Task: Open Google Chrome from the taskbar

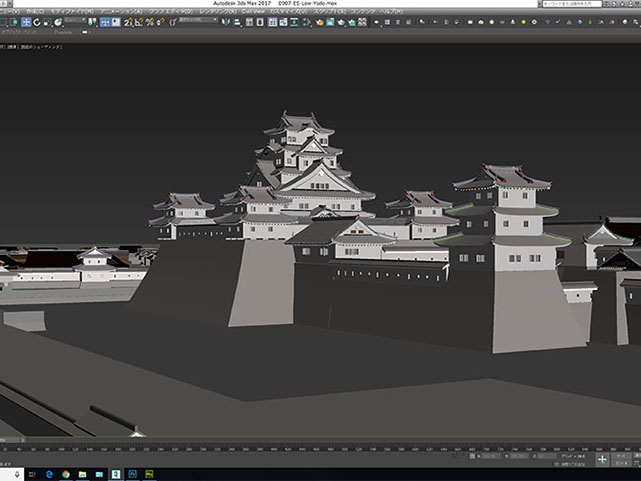Action: (x=66, y=474)
